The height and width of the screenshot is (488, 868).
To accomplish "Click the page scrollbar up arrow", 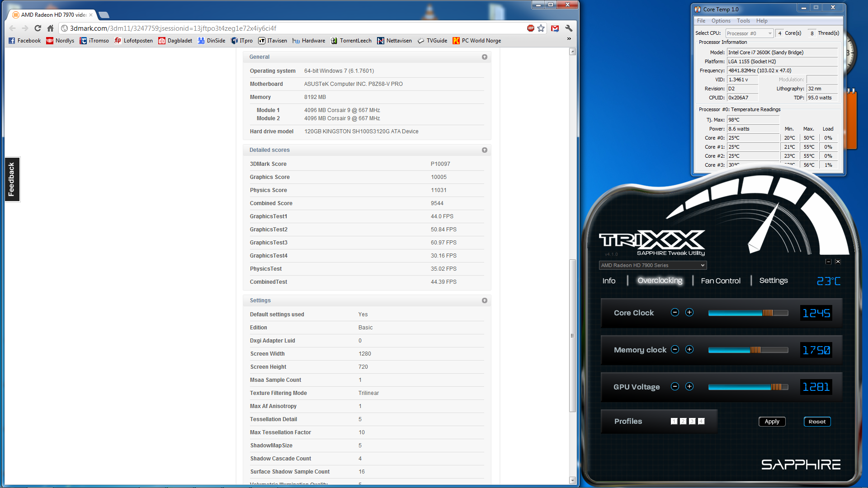I will click(x=573, y=52).
